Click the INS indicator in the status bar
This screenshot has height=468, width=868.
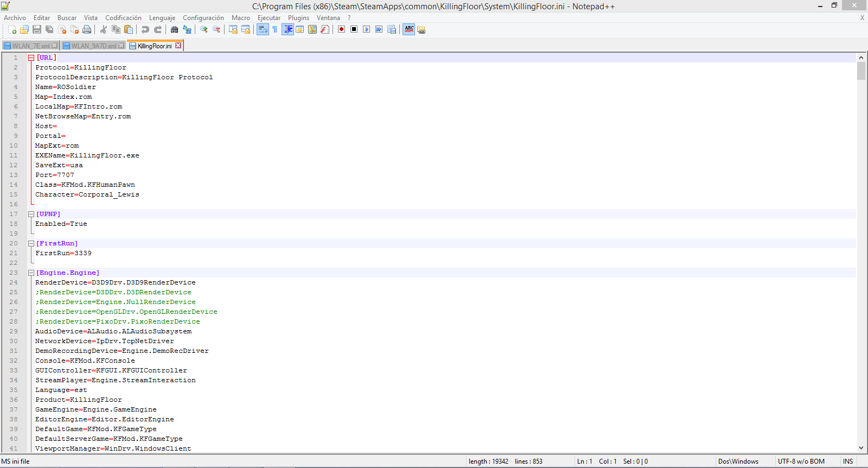(x=848, y=461)
